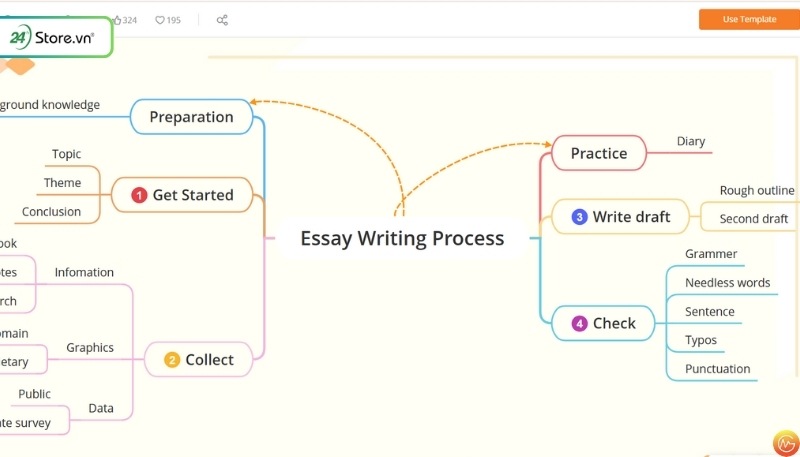Click the Punctuation subtopic
Viewport: 800px width, 457px height.
(717, 369)
